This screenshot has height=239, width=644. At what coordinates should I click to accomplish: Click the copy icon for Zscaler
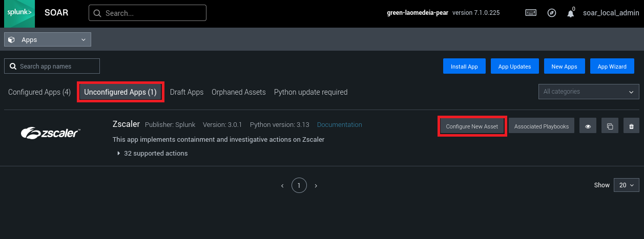point(610,126)
